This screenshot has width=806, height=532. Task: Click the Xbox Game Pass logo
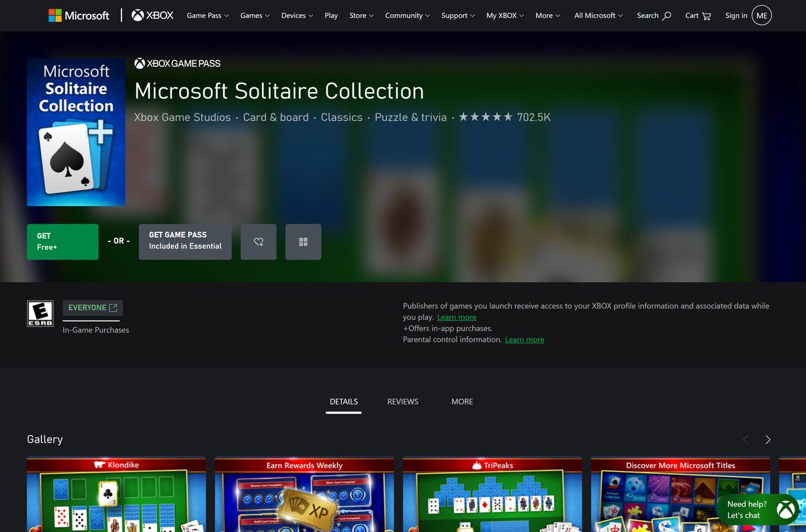click(177, 63)
